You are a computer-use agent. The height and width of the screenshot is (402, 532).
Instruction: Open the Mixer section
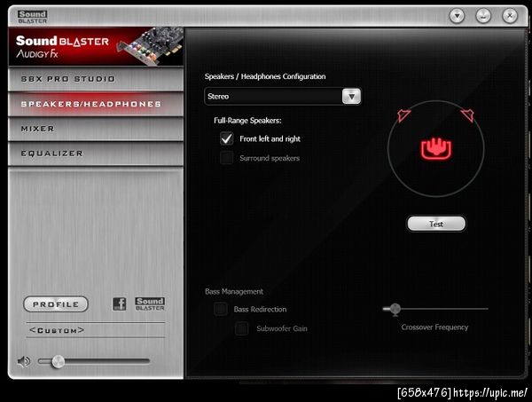click(x=96, y=129)
